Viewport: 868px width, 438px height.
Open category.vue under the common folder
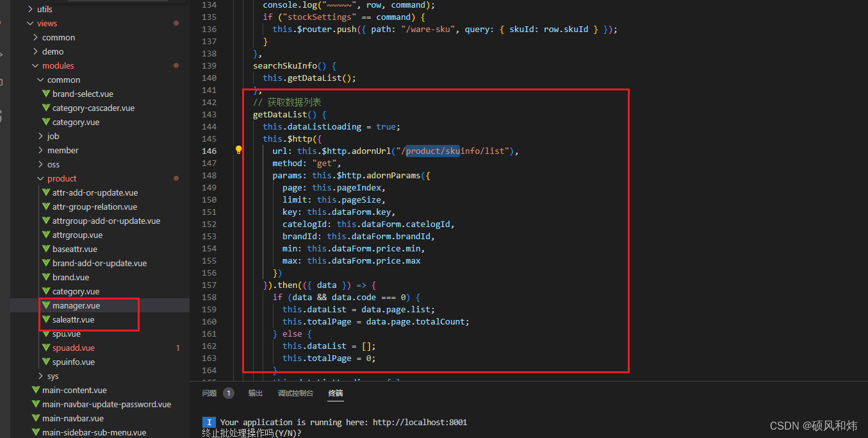pos(76,122)
